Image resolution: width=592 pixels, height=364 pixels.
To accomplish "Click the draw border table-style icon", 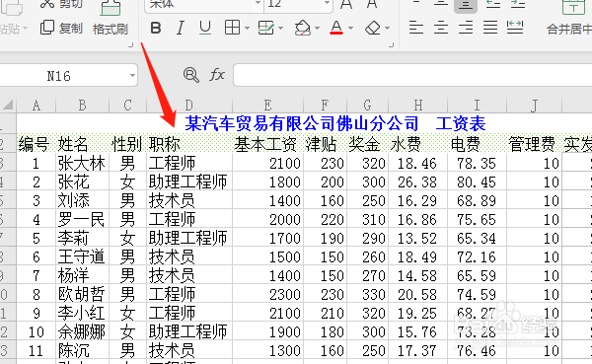I will tap(265, 28).
